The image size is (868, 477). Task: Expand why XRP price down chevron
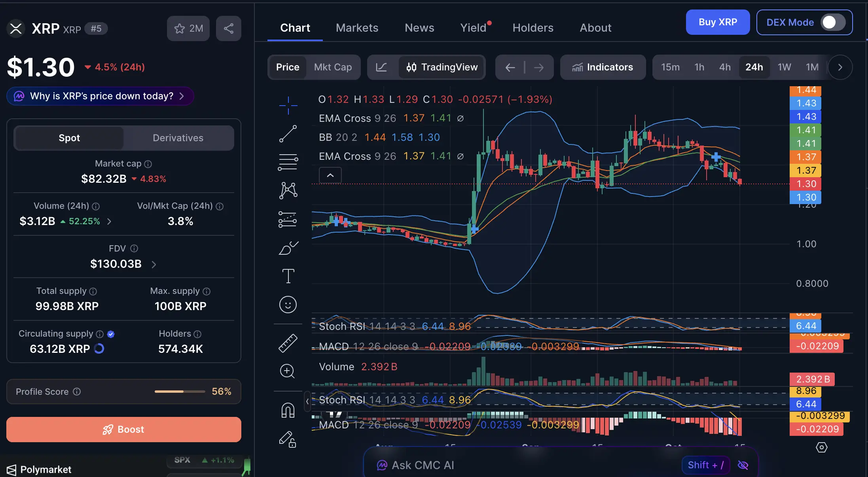[182, 96]
